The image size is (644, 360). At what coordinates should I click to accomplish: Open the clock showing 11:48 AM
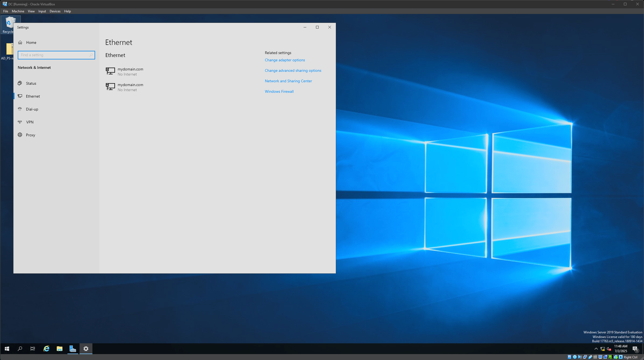tap(621, 349)
